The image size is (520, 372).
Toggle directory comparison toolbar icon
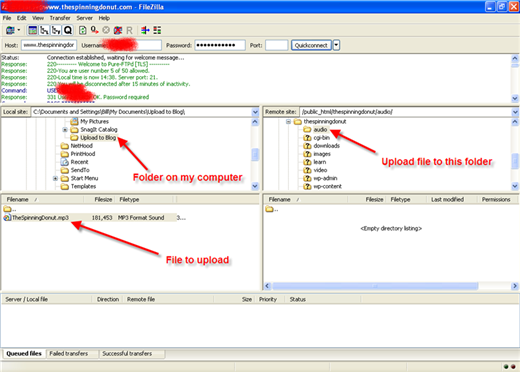coord(157,30)
